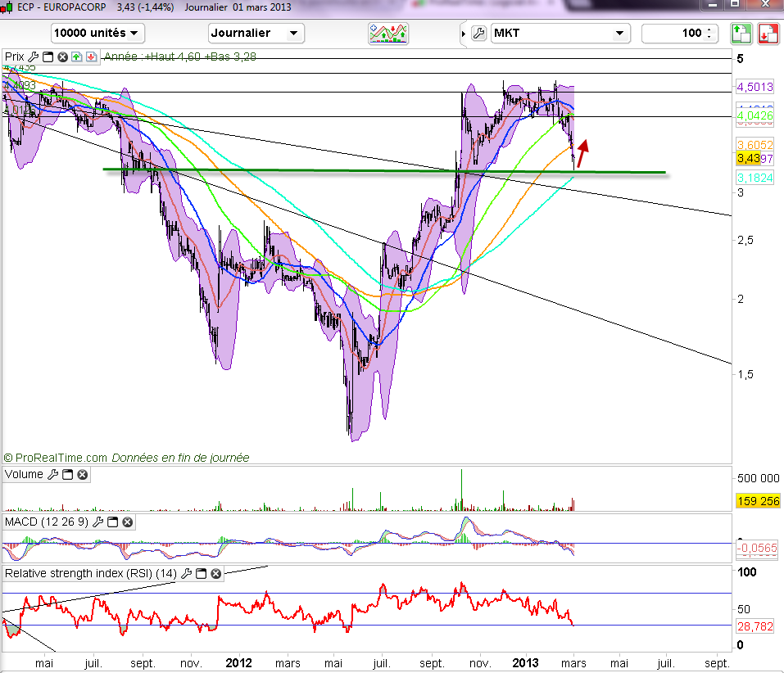The height and width of the screenshot is (673, 784).
Task: Click green up arrow in Prix panel
Action: coord(76,57)
